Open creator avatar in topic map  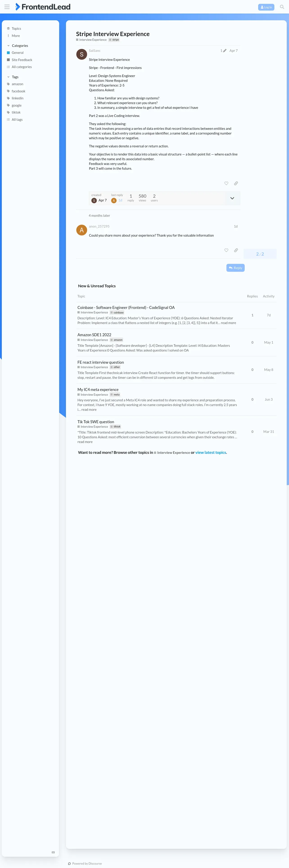point(94,201)
